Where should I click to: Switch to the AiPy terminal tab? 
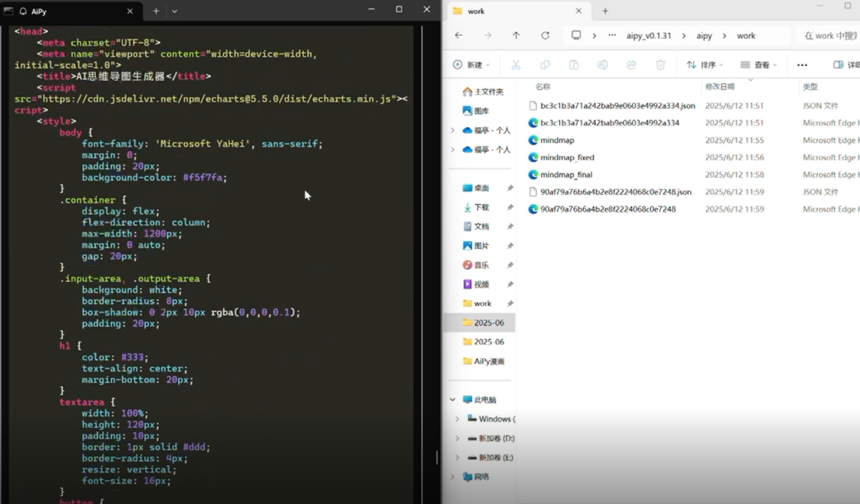pos(71,11)
